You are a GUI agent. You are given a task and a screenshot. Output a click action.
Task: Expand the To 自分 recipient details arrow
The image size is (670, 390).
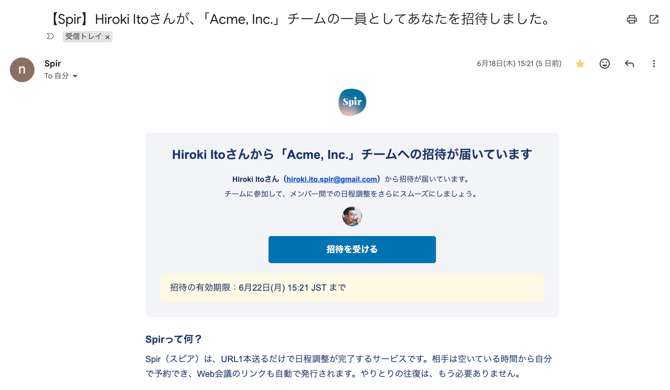click(x=75, y=76)
